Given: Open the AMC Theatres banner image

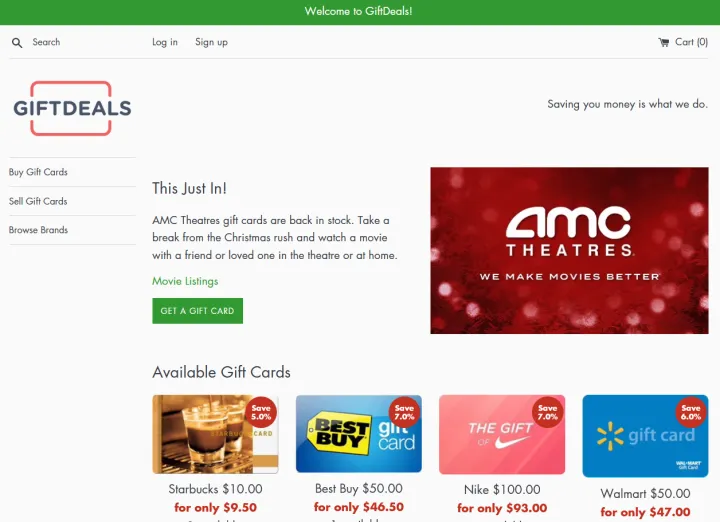Looking at the screenshot, I should click(x=569, y=250).
